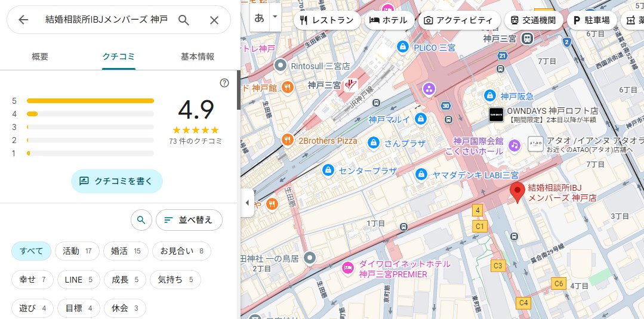Click the back arrow in search box
This screenshot has height=319, width=644.
23,20
